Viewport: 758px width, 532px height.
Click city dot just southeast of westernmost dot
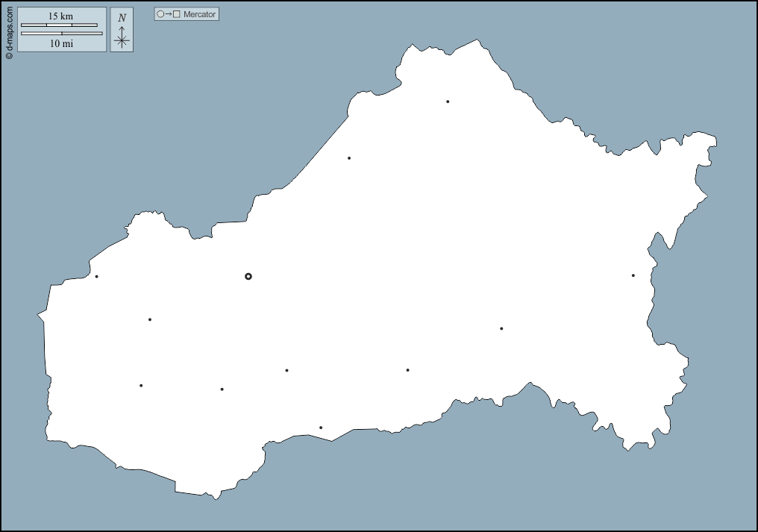coord(150,319)
